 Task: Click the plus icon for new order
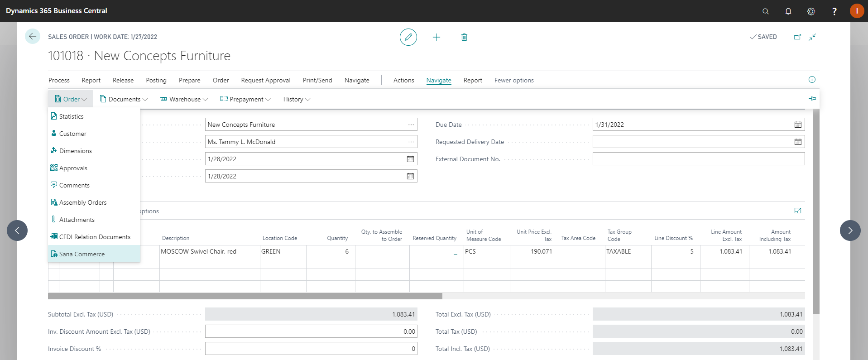click(436, 37)
